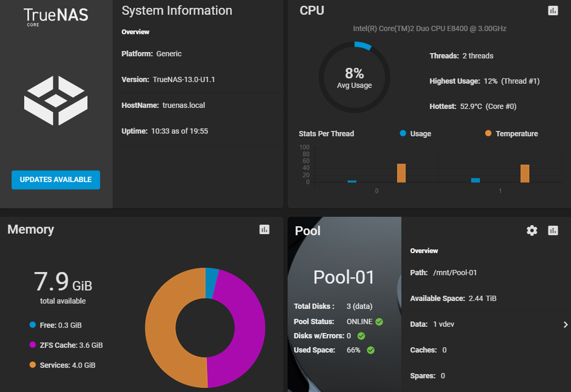
Task: Expand the Data 1 vdev chevron
Action: pos(566,324)
